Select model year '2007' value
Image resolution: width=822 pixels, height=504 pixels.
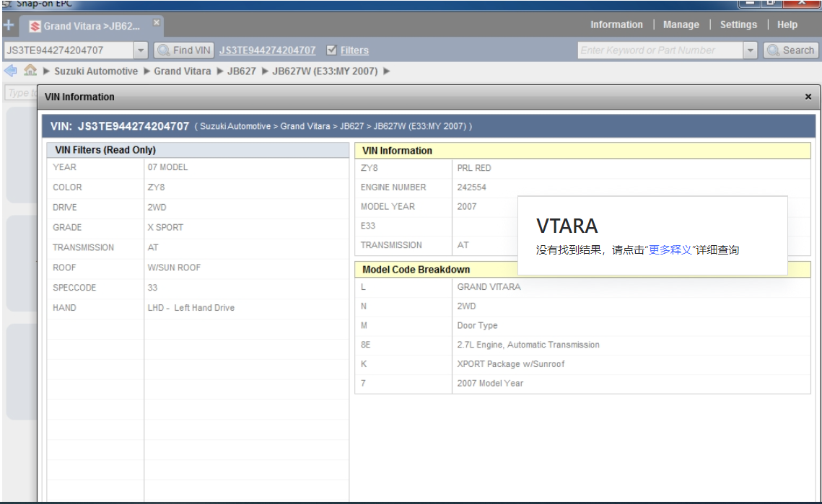point(466,206)
